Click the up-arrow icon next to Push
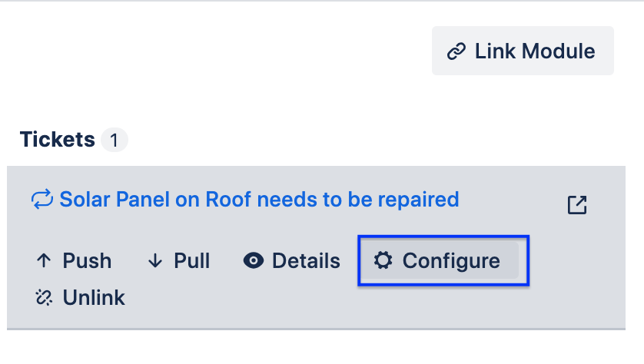The width and height of the screenshot is (644, 364). (x=43, y=261)
